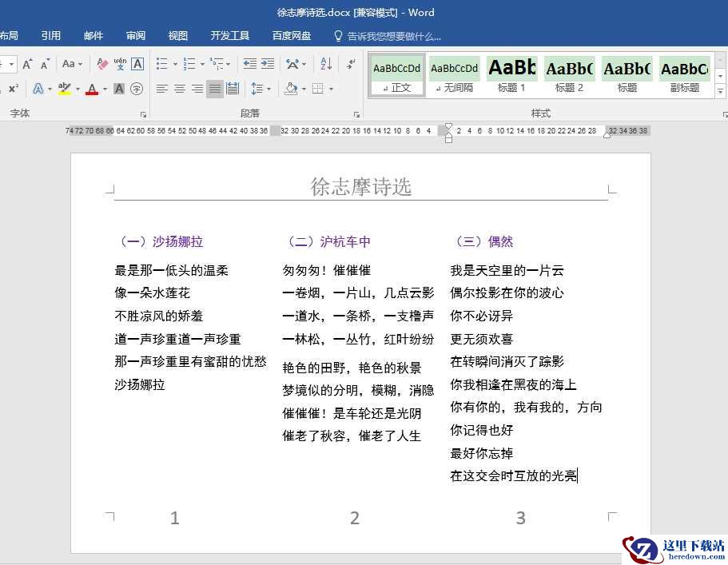Open the 百度网盘 tab
The image size is (728, 565).
pyautogui.click(x=292, y=36)
